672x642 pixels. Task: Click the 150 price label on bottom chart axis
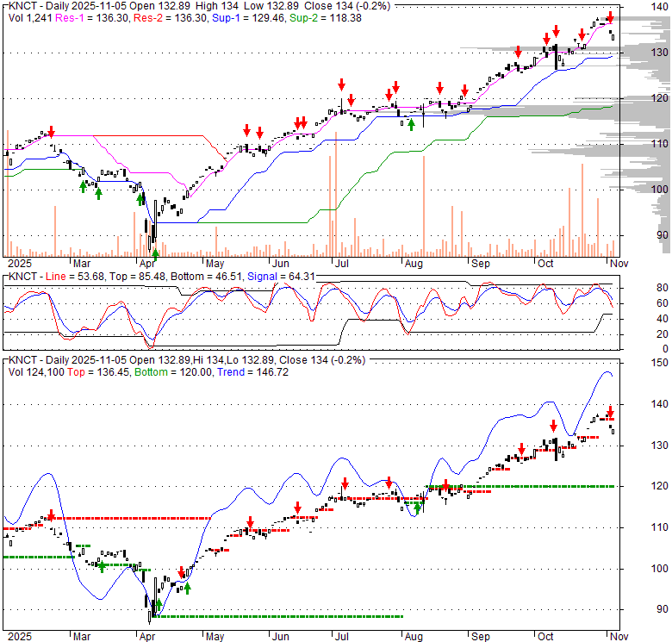661,364
